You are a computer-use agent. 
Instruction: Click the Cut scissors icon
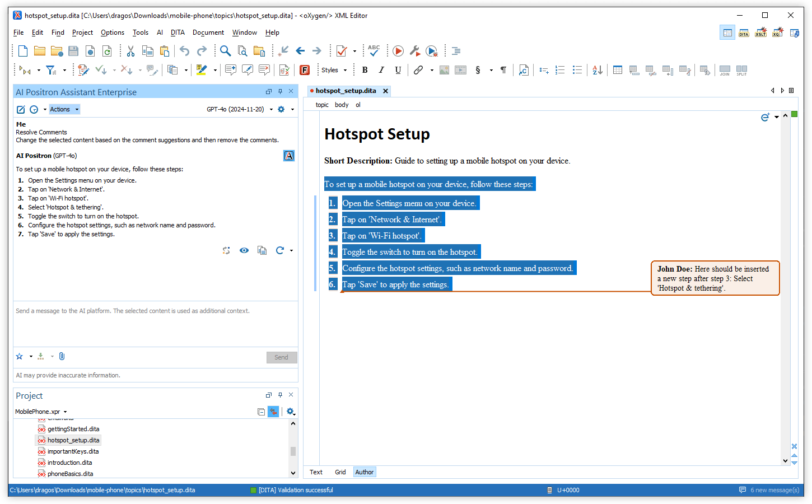[130, 51]
